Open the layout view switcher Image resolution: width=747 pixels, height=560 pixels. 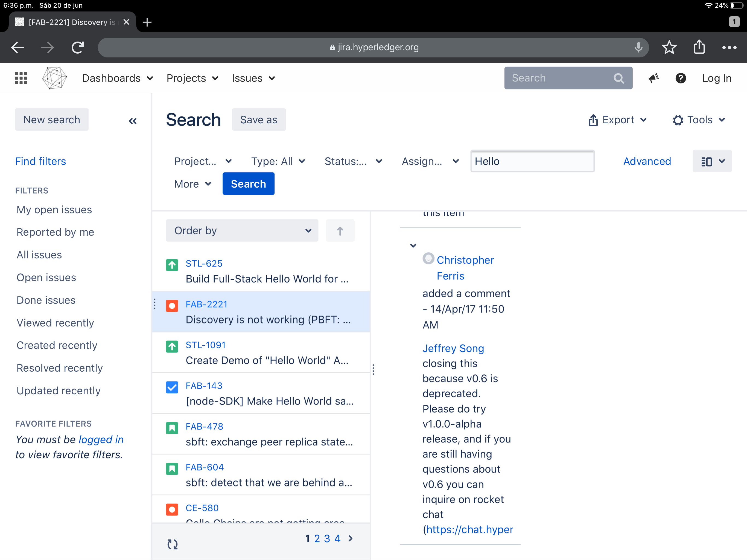click(712, 161)
